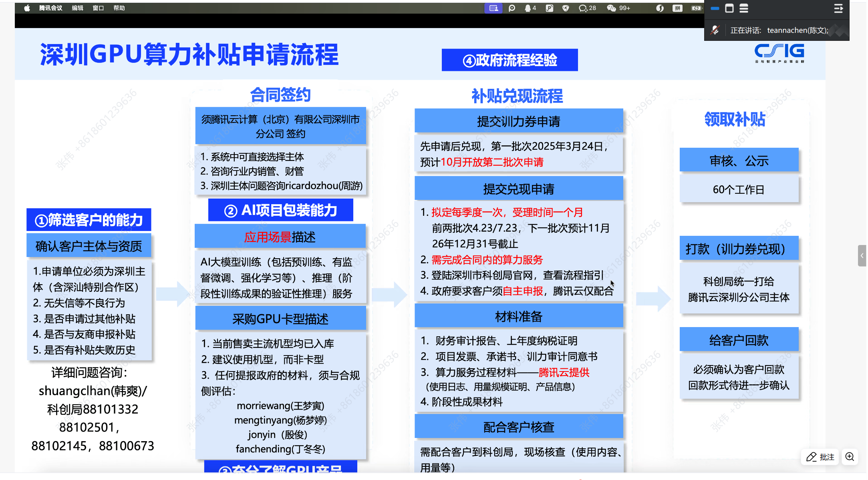
Task: Open the QQ notifications icon showing 4
Action: click(x=530, y=8)
